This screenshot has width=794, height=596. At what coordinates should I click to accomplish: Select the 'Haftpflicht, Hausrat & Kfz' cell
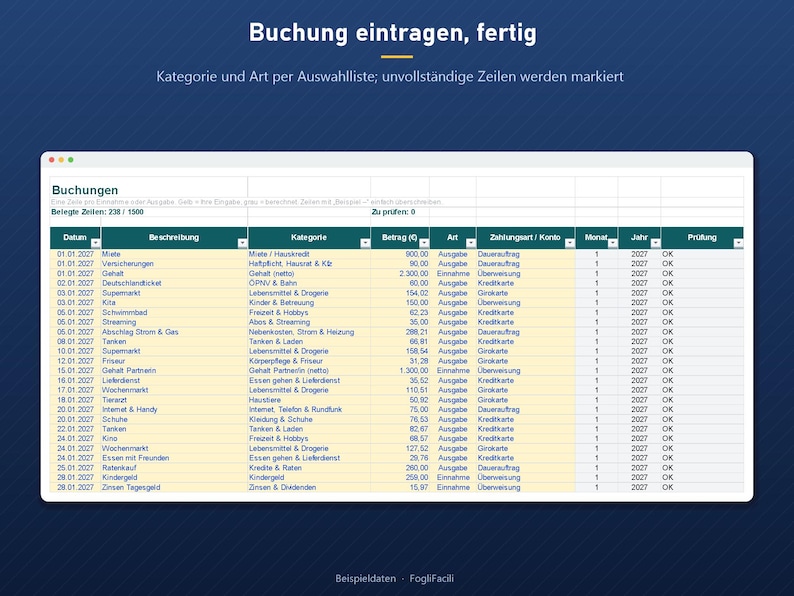[x=309, y=264]
